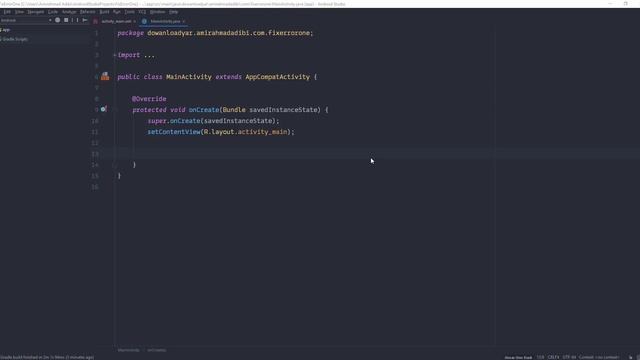Switch to the activity_main.xml tab
Viewport: 640px width, 360px height.
pyautogui.click(x=116, y=21)
